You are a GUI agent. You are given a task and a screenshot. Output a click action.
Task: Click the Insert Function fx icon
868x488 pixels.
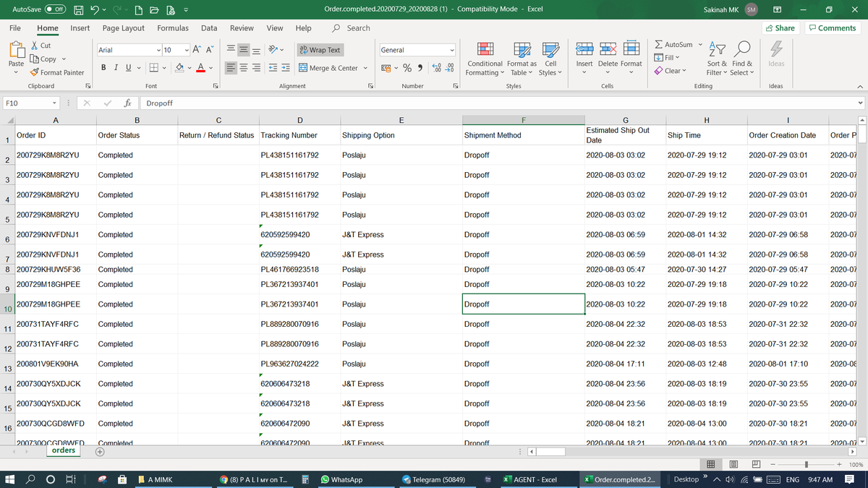[127, 103]
